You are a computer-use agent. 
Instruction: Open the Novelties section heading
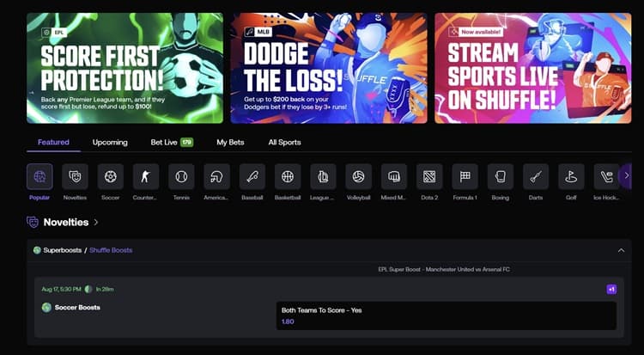coord(66,222)
